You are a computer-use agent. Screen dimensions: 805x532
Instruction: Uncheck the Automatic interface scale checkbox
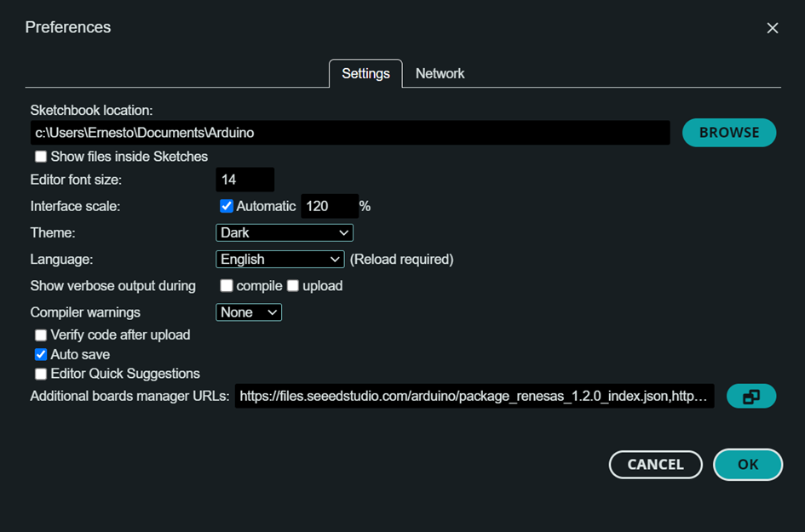pos(227,206)
